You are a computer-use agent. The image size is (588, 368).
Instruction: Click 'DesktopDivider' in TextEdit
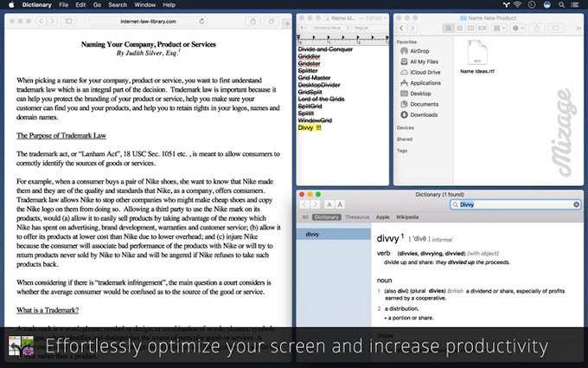click(x=319, y=85)
